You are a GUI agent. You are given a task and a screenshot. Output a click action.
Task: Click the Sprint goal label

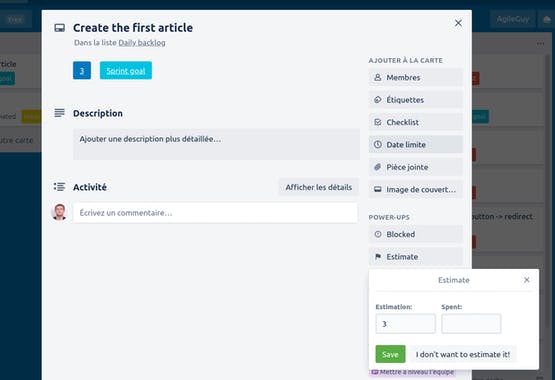[x=126, y=70]
